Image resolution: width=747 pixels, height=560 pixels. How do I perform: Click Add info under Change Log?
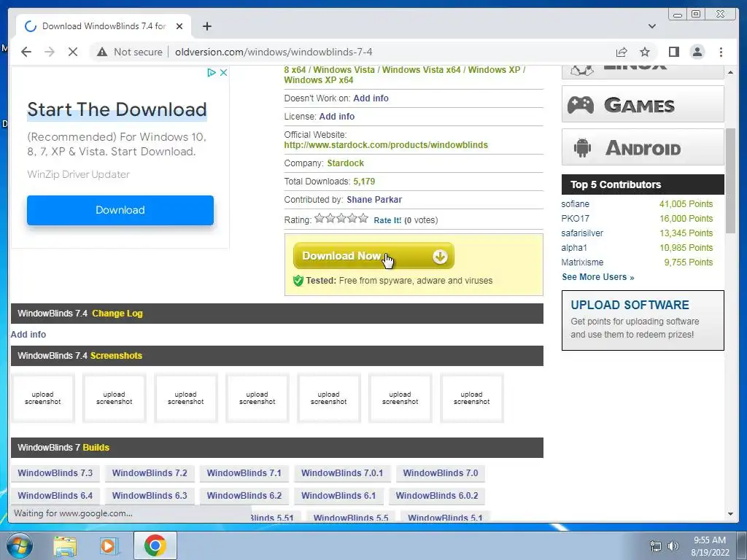click(x=28, y=334)
